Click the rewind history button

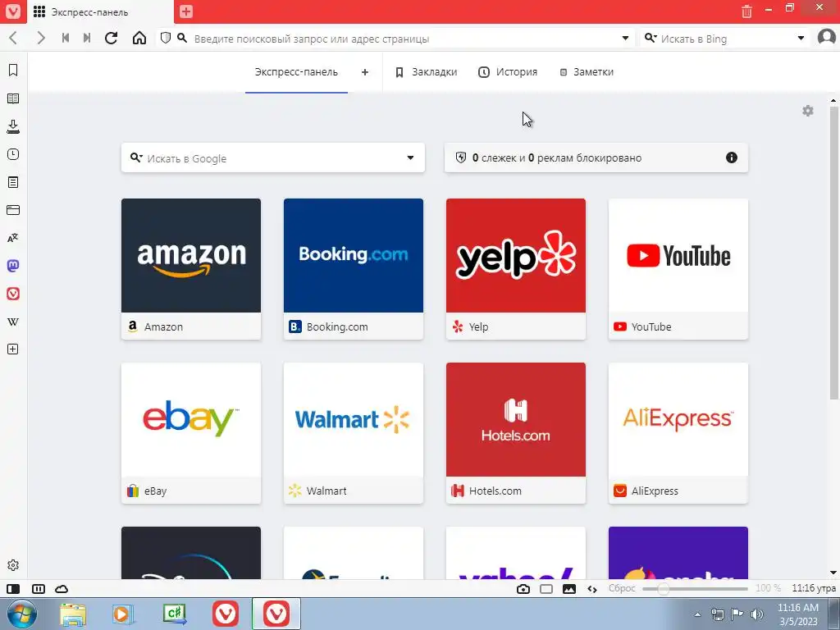click(x=66, y=38)
